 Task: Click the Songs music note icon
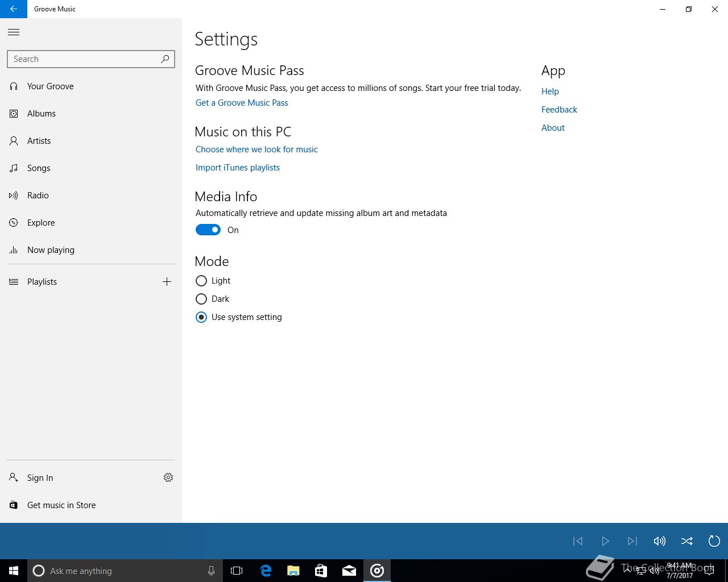pyautogui.click(x=14, y=168)
